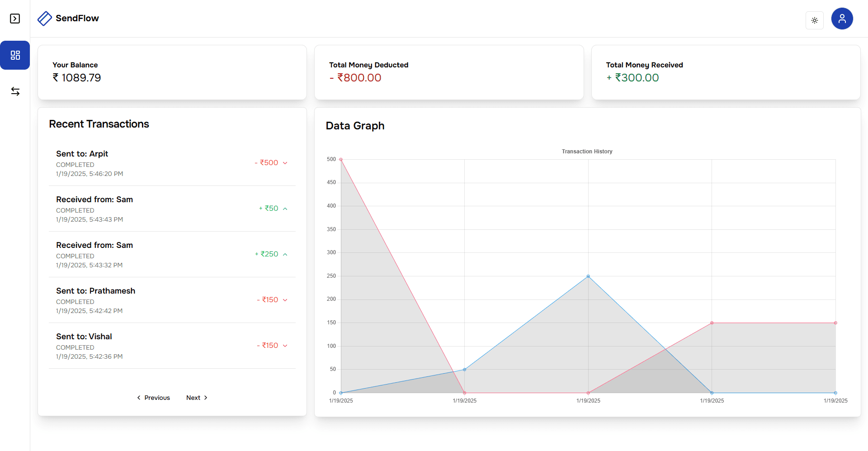Expand the Sent to: Vishal chevron
This screenshot has width=868, height=451.
coord(285,346)
